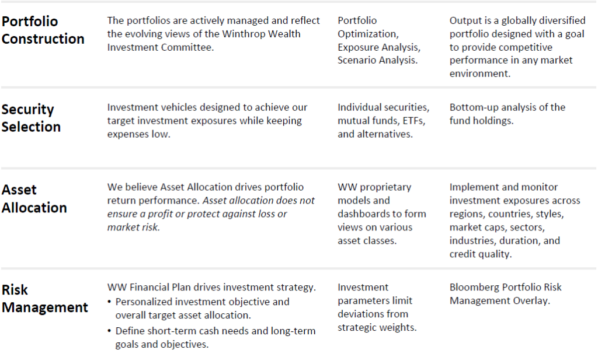Click the Portfolio Optimization, Exposure Analysis text
The width and height of the screenshot is (598, 364).
[x=379, y=40]
